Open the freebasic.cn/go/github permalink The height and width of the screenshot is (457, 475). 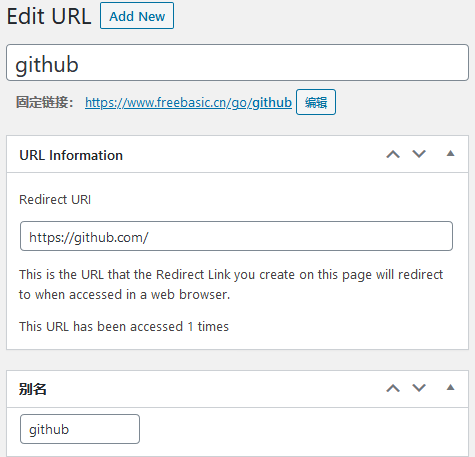click(x=188, y=102)
